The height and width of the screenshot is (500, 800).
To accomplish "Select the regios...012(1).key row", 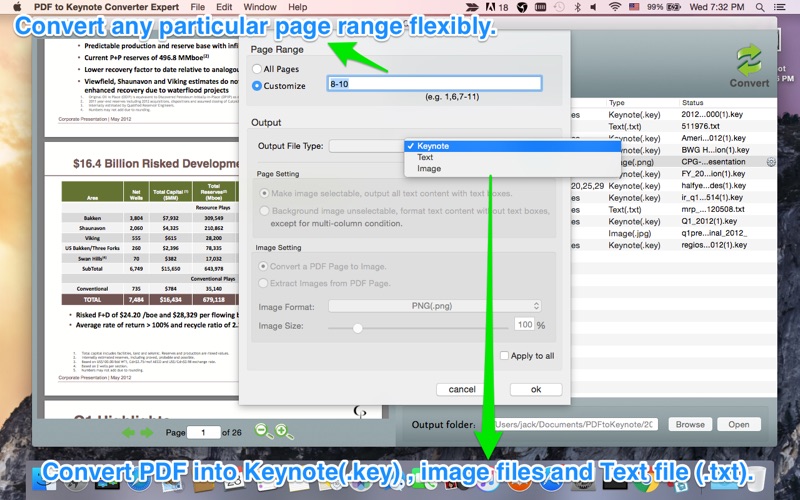I will [x=673, y=245].
